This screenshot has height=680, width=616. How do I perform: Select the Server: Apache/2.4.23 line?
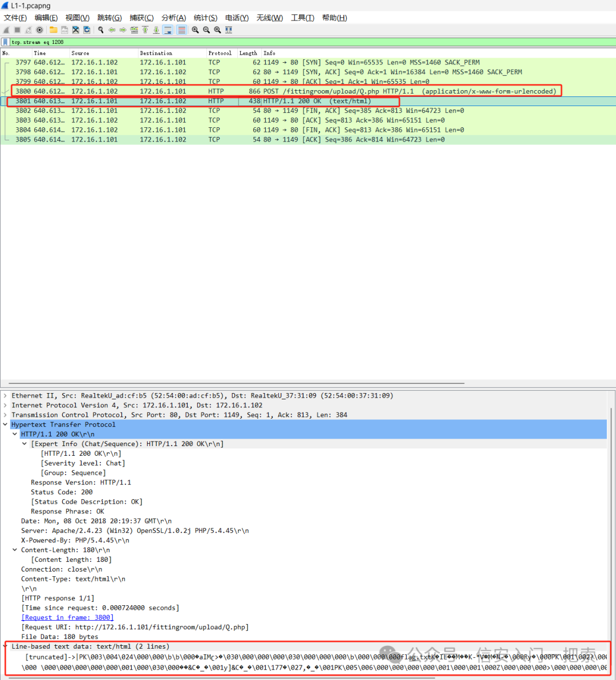pyautogui.click(x=135, y=531)
